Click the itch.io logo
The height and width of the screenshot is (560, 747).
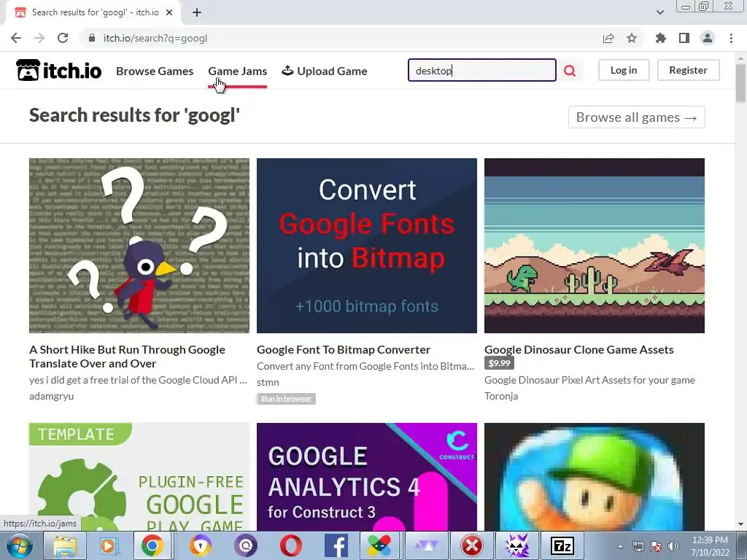(58, 71)
